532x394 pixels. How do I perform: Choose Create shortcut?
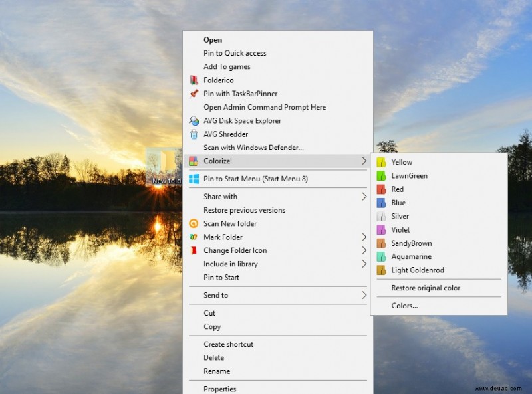(277, 344)
